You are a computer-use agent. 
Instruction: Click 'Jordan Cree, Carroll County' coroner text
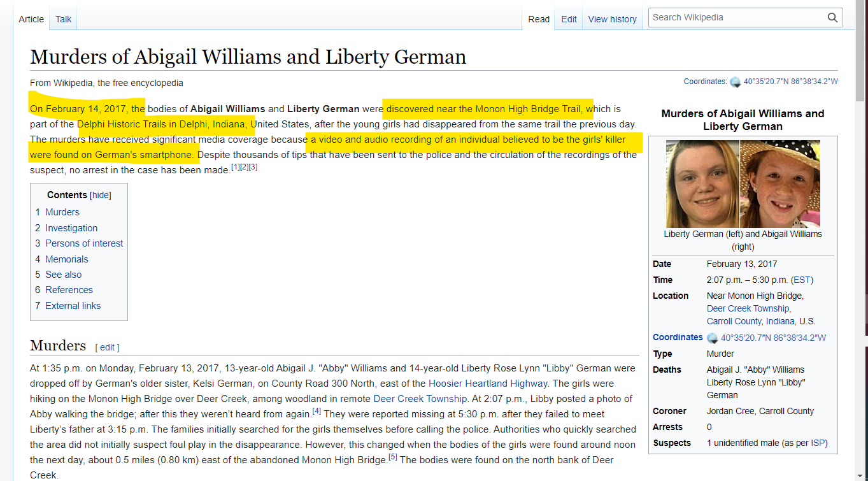pyautogui.click(x=761, y=411)
